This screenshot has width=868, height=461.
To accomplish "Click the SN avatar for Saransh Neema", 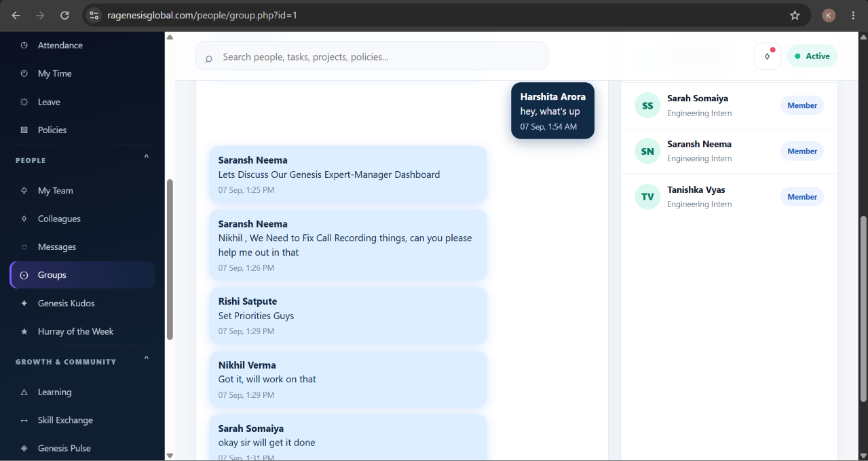I will [x=647, y=151].
